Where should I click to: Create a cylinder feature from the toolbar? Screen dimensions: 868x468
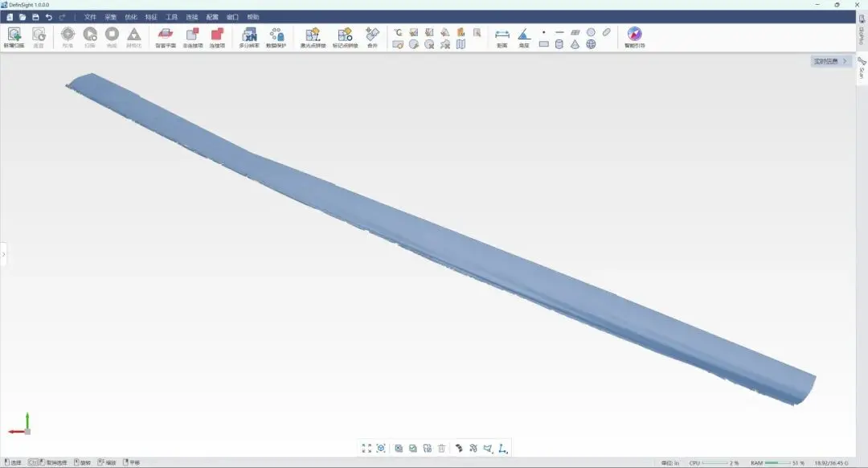[559, 44]
